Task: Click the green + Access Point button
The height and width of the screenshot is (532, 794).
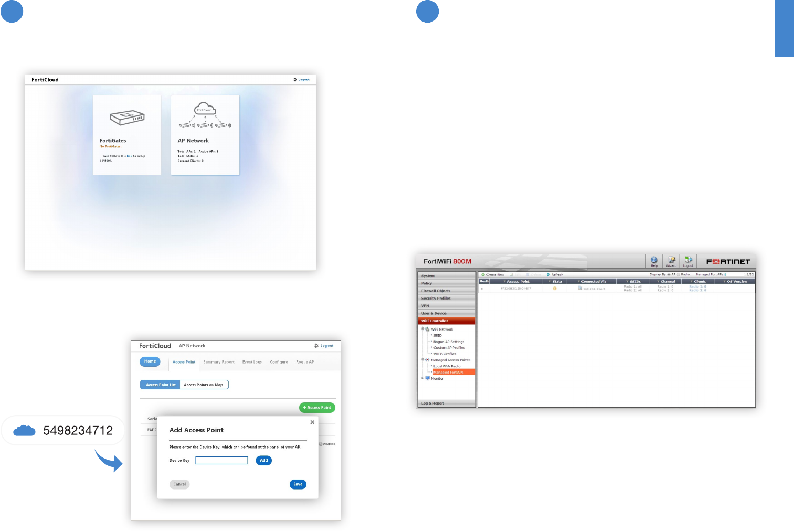Action: [x=317, y=408]
